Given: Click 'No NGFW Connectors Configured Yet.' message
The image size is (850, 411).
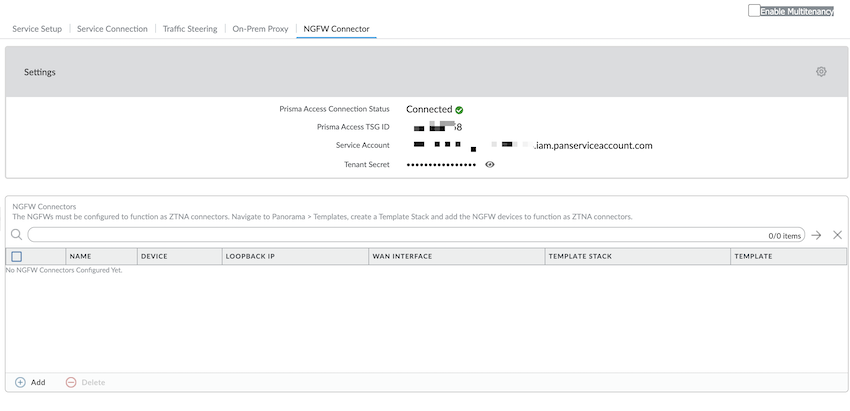Looking at the screenshot, I should 64,270.
